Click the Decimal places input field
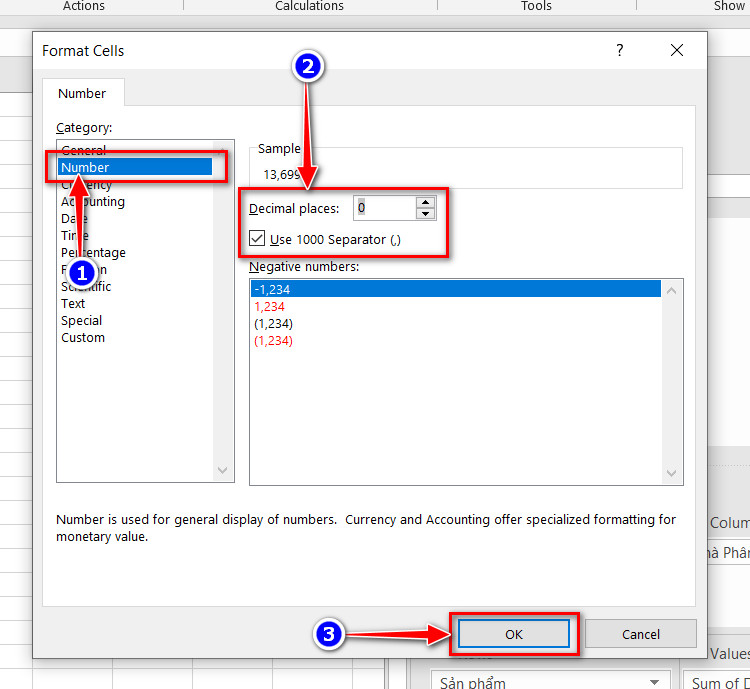This screenshot has height=689, width=750. [385, 208]
